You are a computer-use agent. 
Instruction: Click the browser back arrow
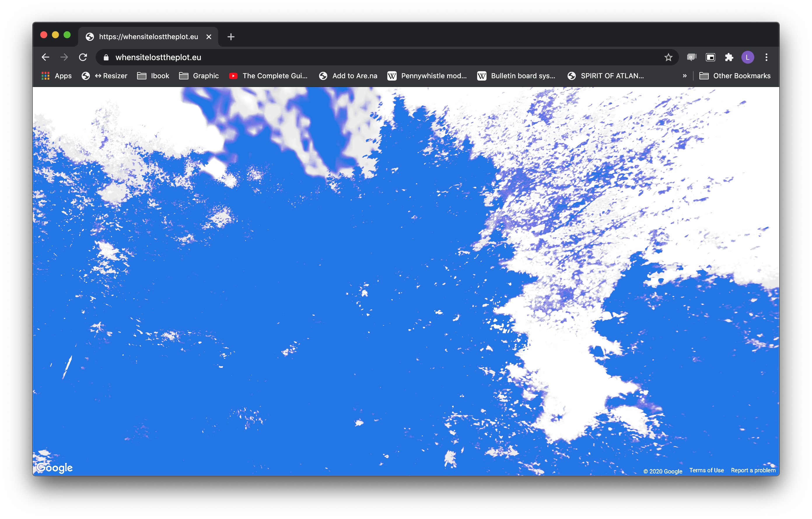click(45, 58)
